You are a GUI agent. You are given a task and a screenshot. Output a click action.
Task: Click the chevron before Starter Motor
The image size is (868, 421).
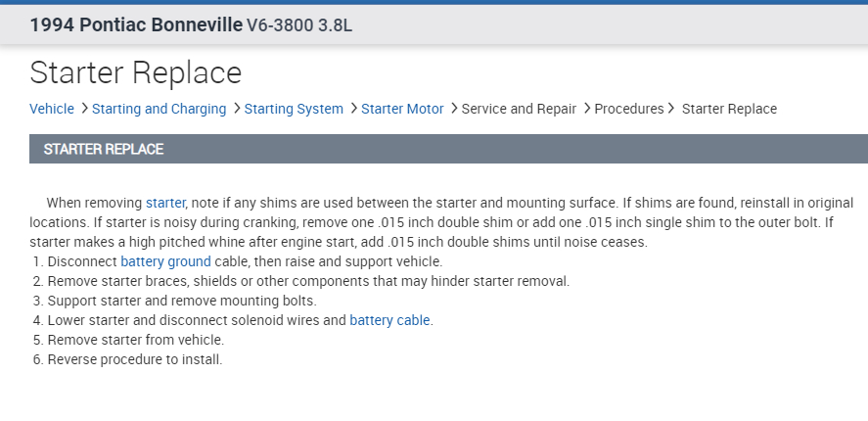[x=353, y=109]
